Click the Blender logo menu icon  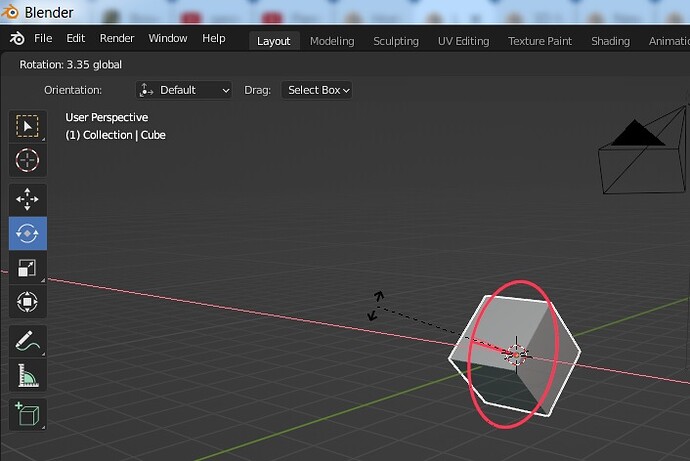pyautogui.click(x=17, y=39)
